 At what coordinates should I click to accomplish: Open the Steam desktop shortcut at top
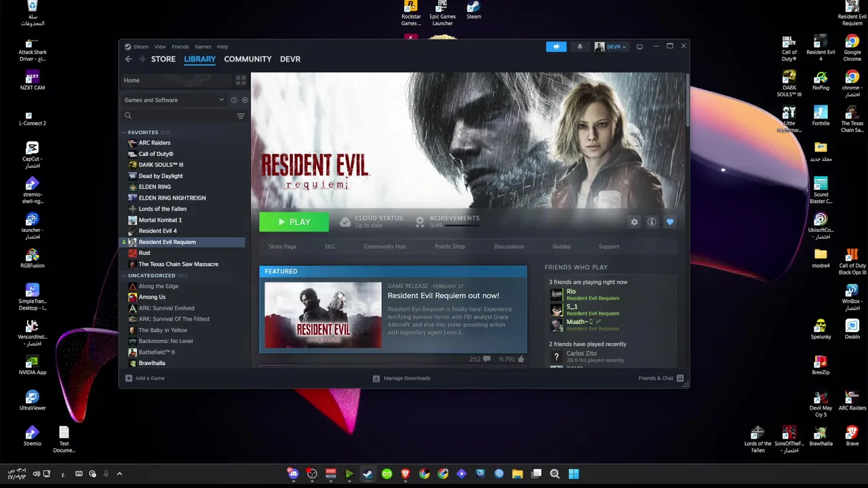(x=473, y=10)
